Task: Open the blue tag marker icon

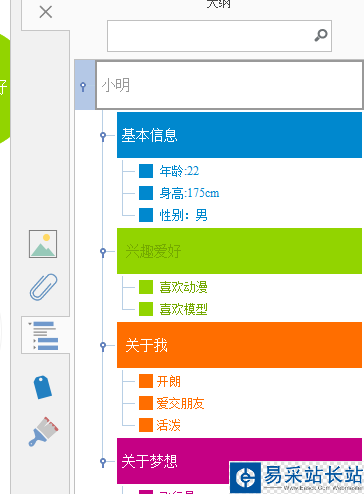Action: (x=43, y=387)
